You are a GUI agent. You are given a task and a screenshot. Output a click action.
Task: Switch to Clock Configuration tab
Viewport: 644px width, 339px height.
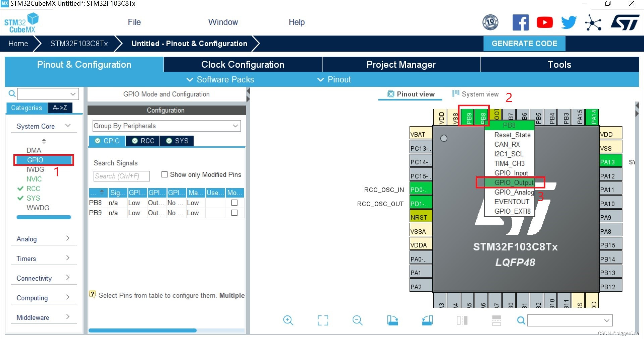pos(243,64)
